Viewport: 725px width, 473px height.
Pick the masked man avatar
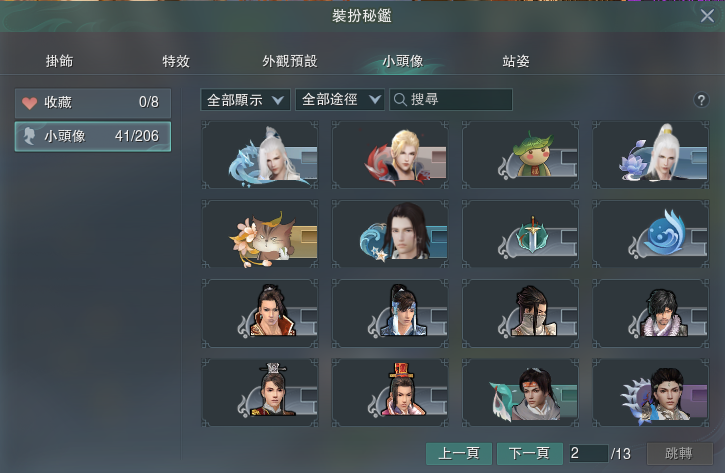(x=520, y=313)
